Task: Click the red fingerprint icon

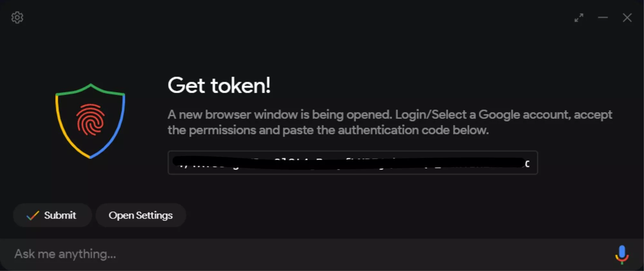Action: pos(90,120)
